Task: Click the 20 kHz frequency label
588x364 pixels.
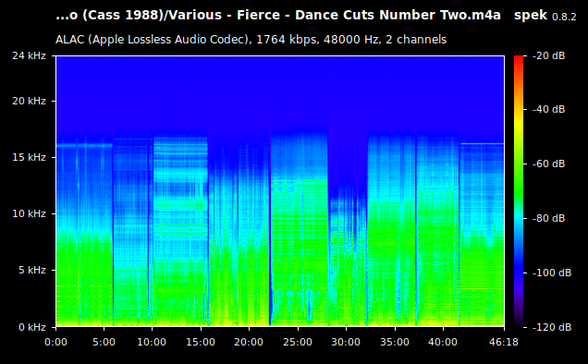Action: [x=30, y=102]
